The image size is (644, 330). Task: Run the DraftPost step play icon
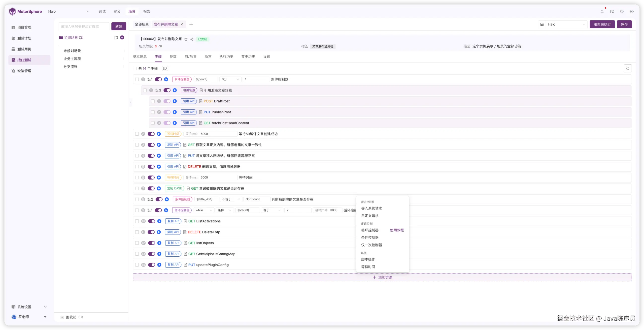point(175,101)
